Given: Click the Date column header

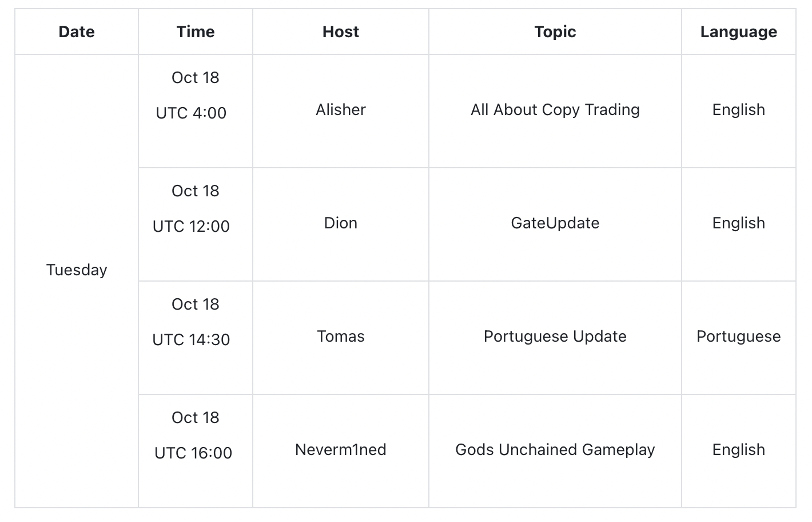Looking at the screenshot, I should (x=77, y=32).
